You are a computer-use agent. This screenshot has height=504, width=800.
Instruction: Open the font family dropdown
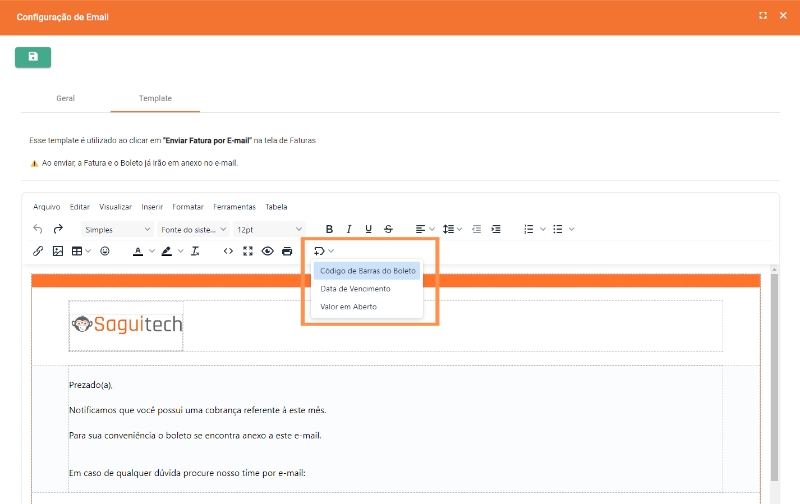(x=194, y=229)
